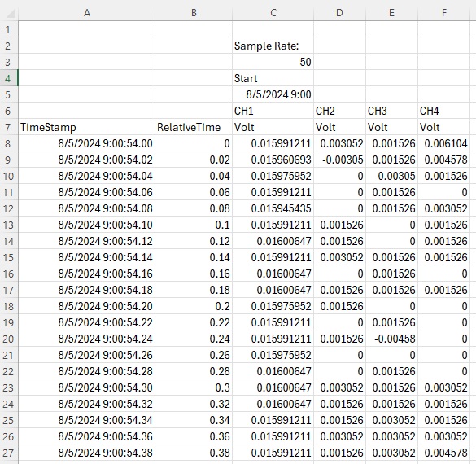Screen dimensions: 476x464
Task: Select CH4 value 0.006104 cell
Action: [443, 143]
